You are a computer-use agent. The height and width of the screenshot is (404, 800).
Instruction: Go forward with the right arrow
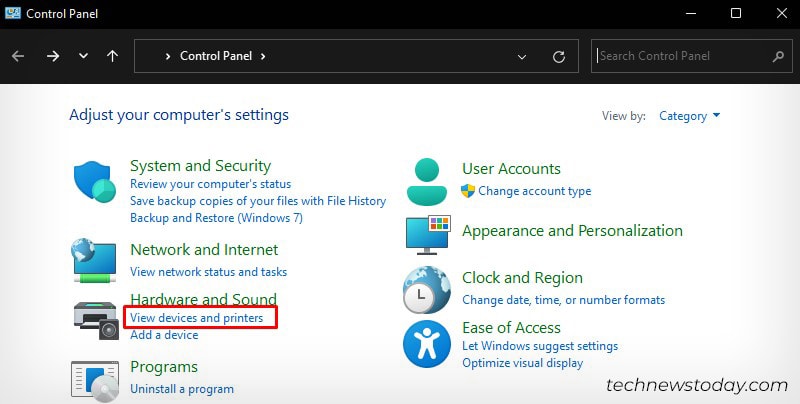point(53,56)
